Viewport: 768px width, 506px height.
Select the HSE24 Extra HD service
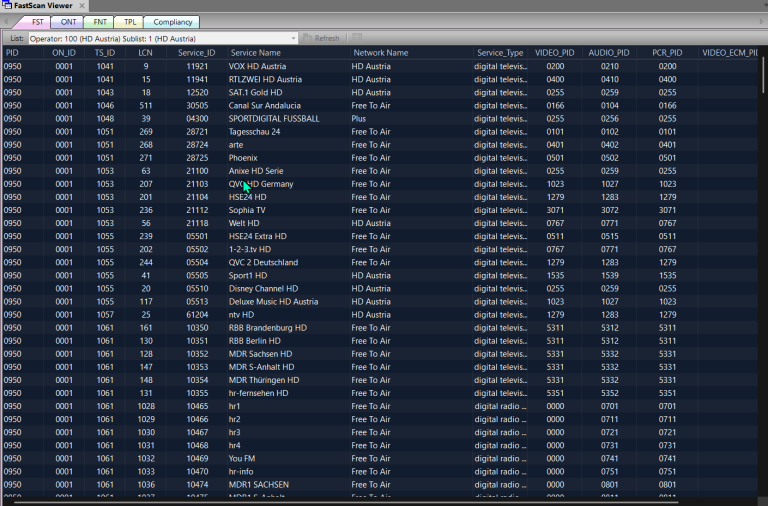[258, 236]
